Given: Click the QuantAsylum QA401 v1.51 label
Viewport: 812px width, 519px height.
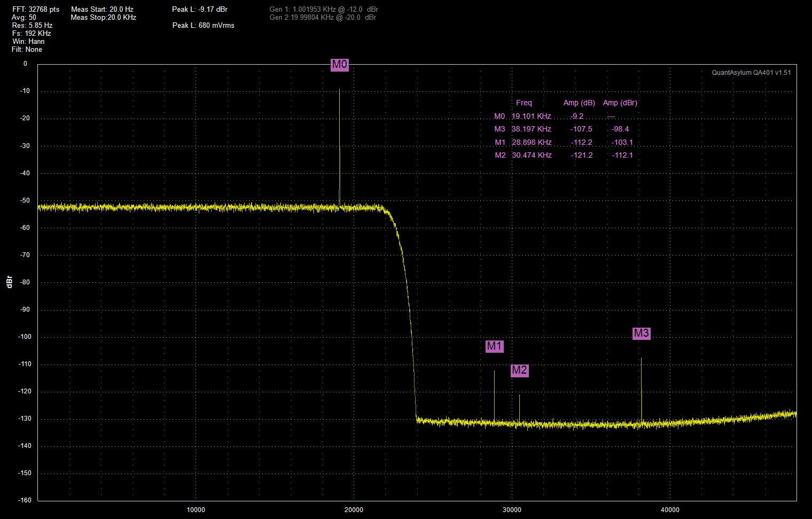Looking at the screenshot, I should pyautogui.click(x=751, y=73).
